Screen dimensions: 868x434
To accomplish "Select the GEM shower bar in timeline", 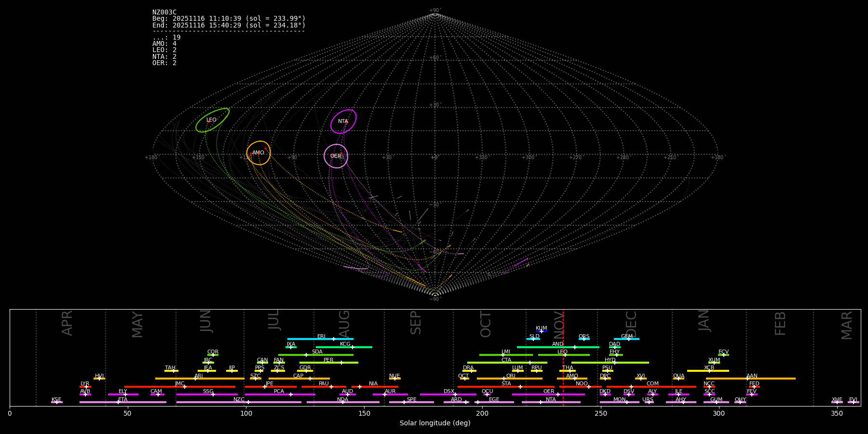I will pyautogui.click(x=626, y=339).
